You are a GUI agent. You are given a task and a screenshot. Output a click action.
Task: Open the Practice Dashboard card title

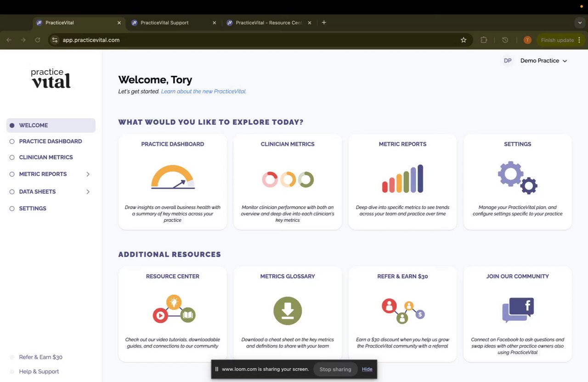(x=173, y=144)
